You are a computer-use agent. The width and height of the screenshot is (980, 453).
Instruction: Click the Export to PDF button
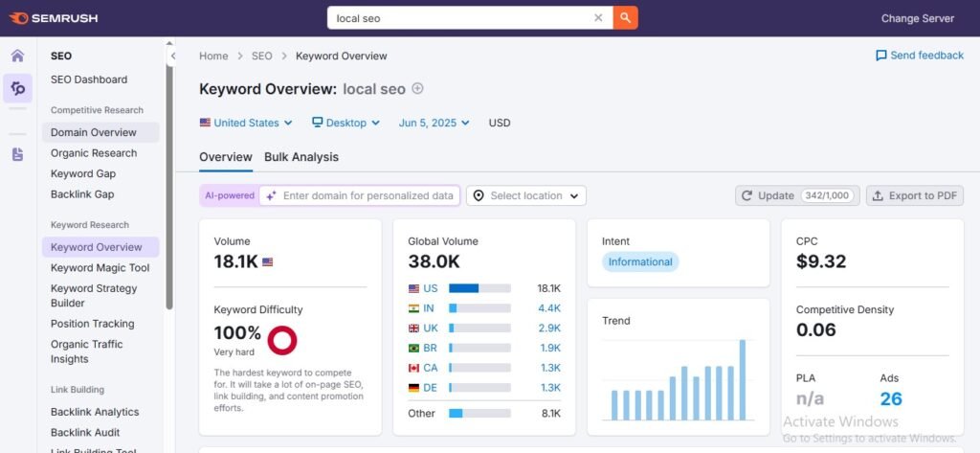coord(914,195)
